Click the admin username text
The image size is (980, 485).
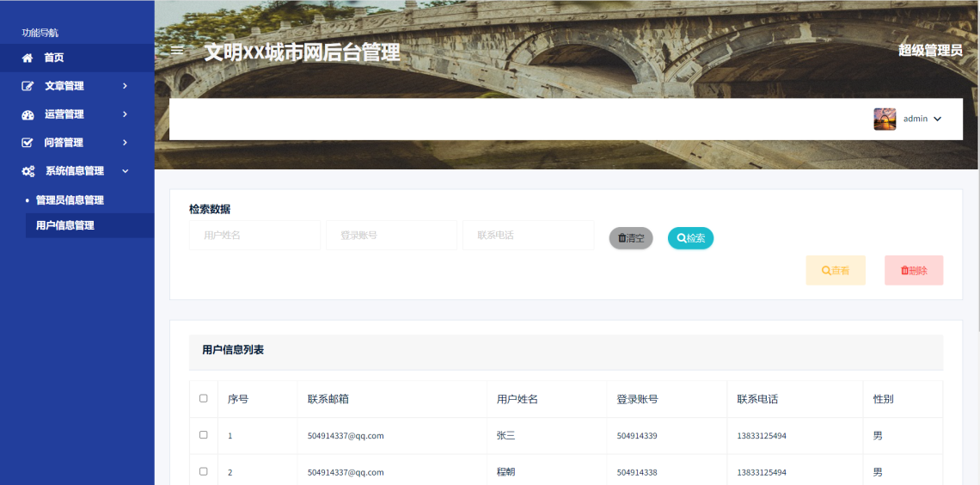(916, 119)
